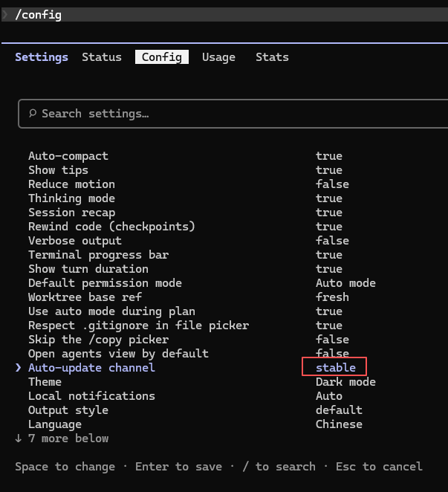The image size is (448, 492).
Task: Click the Auto mode permission value
Action: tap(345, 283)
